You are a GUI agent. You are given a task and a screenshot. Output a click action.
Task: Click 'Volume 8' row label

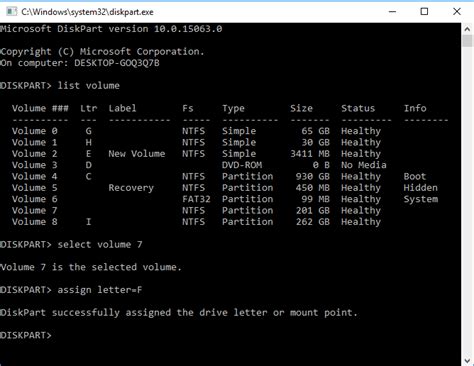35,222
